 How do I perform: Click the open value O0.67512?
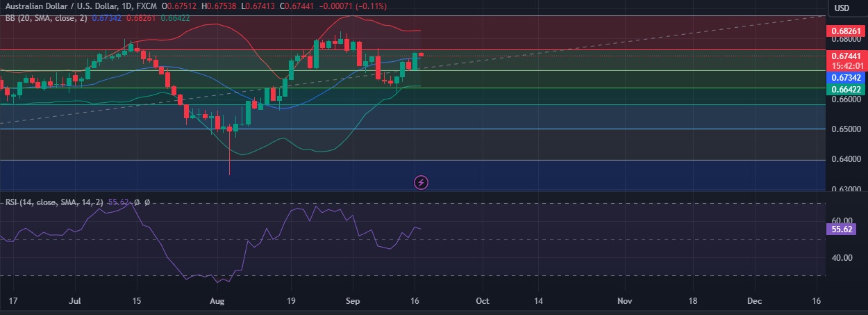pos(180,6)
